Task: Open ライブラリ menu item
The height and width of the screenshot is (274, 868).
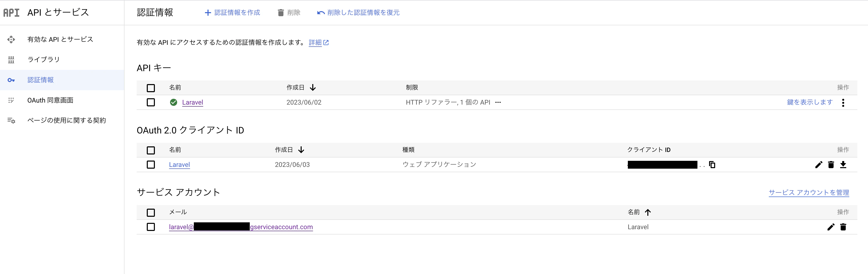Action: pos(62,60)
